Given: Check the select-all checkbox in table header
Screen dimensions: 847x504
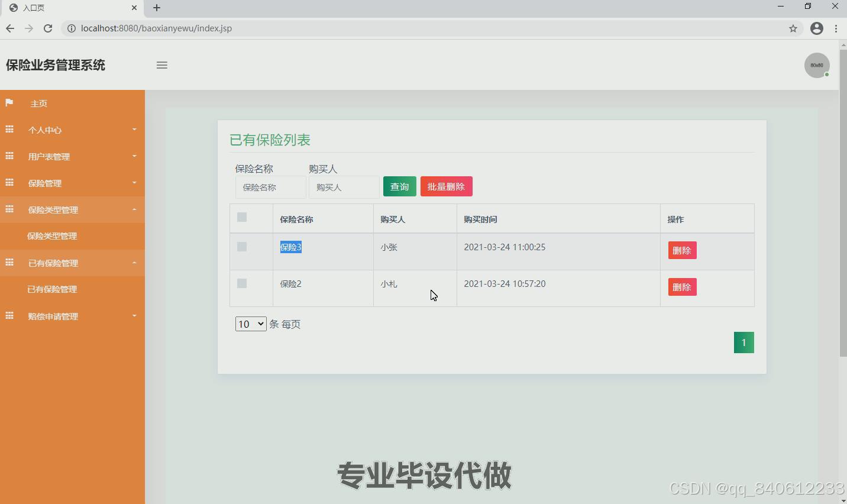Looking at the screenshot, I should pos(241,217).
